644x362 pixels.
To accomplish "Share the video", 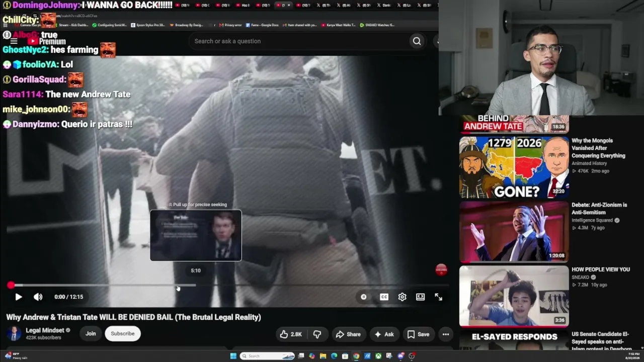I will point(348,334).
